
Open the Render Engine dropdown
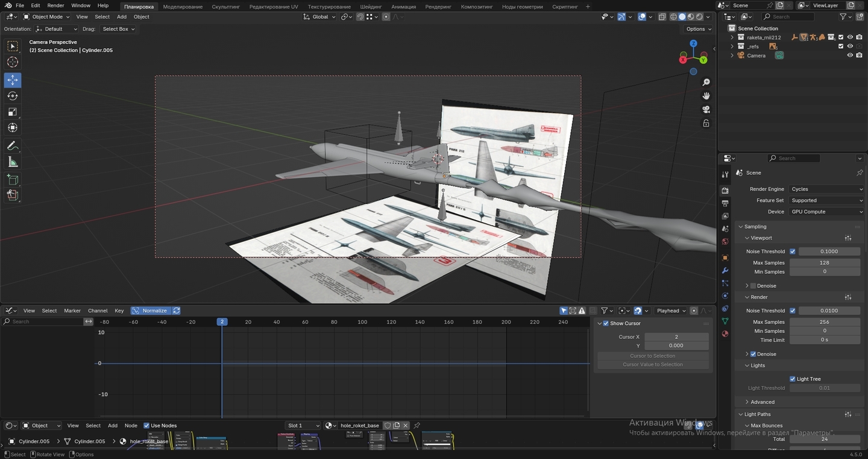pos(826,189)
